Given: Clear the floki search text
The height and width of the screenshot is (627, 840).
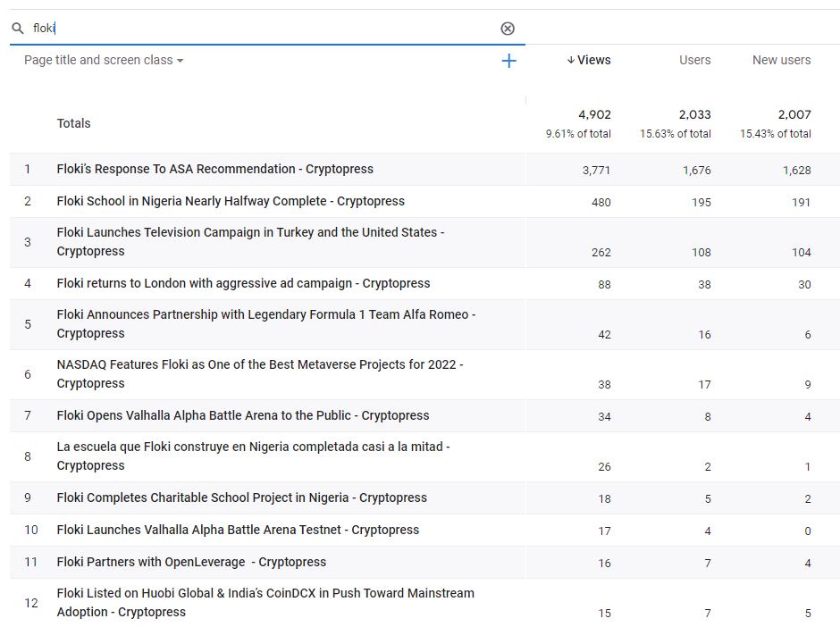Looking at the screenshot, I should 508,29.
